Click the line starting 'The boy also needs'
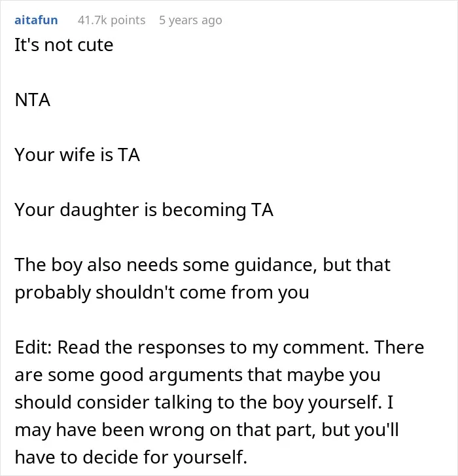458x476 pixels. click(202, 265)
